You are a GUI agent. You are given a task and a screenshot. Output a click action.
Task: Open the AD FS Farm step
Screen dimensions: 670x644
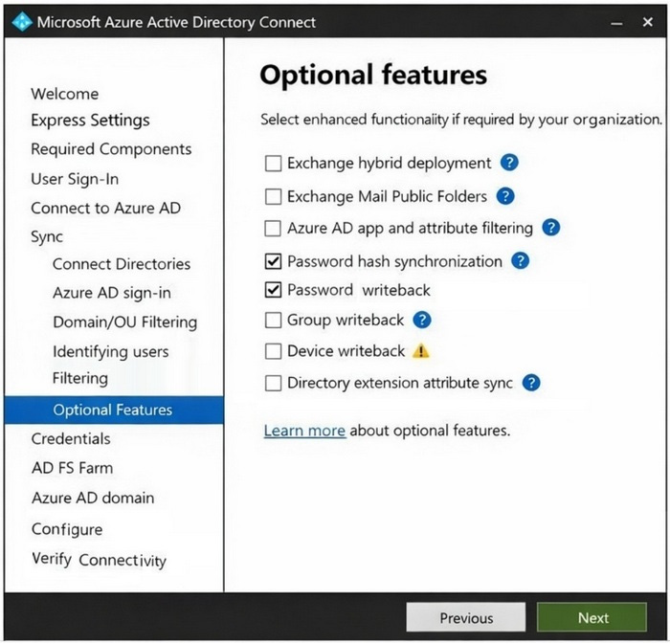[72, 469]
